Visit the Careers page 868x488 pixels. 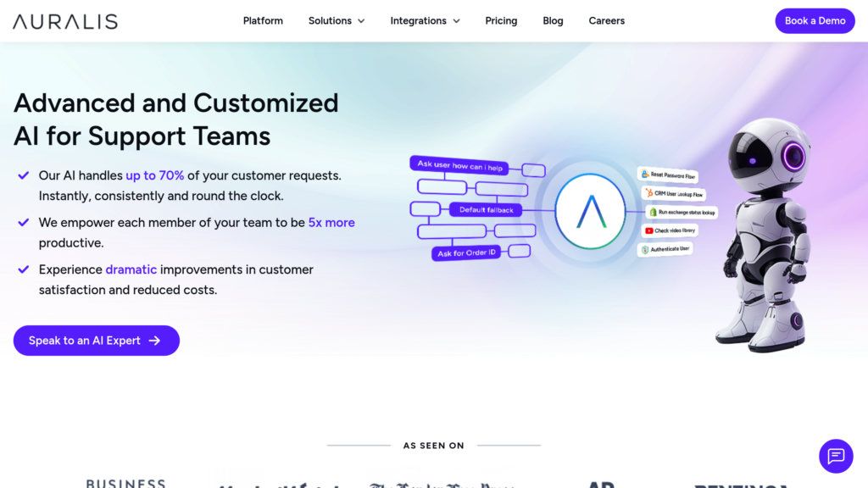607,20
